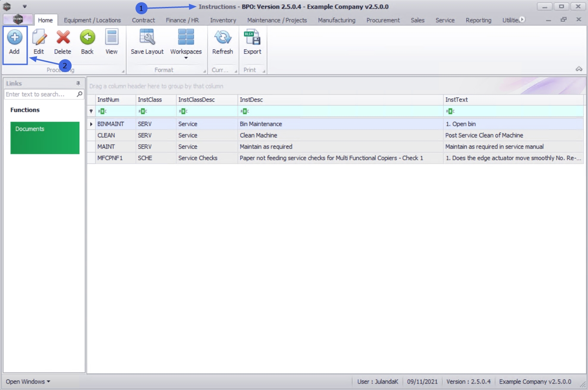Select the Inventory tab
The image size is (588, 390).
[223, 20]
